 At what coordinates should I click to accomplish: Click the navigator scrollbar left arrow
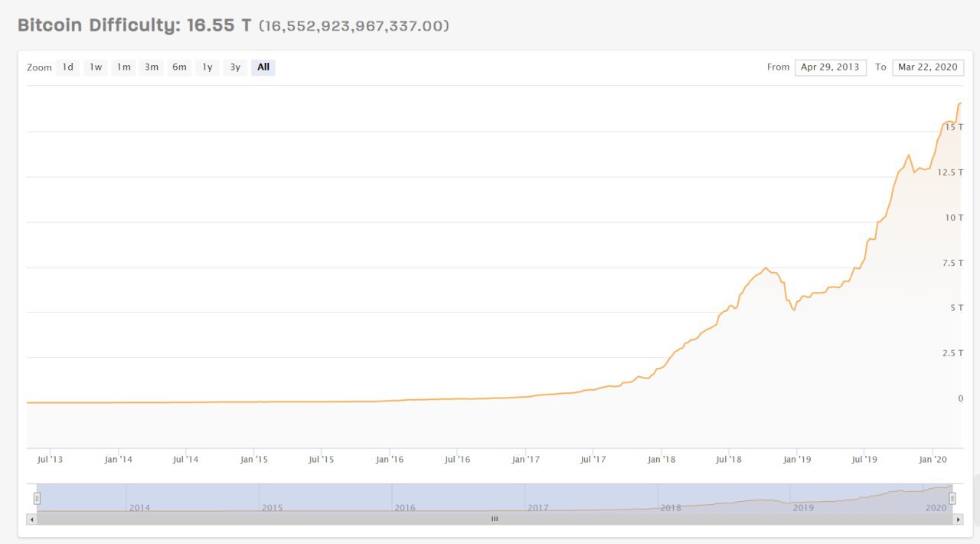click(x=31, y=519)
